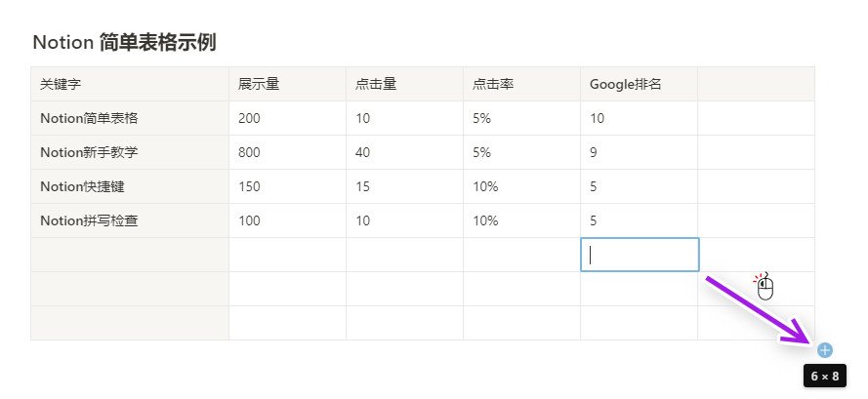Click the 15 cell under 点击量
This screenshot has width=868, height=399.
[x=404, y=187]
